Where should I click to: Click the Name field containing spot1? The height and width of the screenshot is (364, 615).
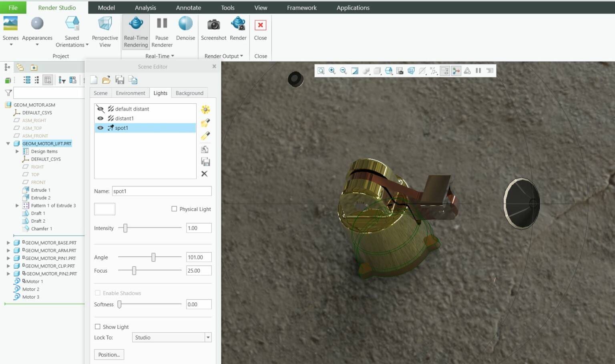click(x=162, y=191)
